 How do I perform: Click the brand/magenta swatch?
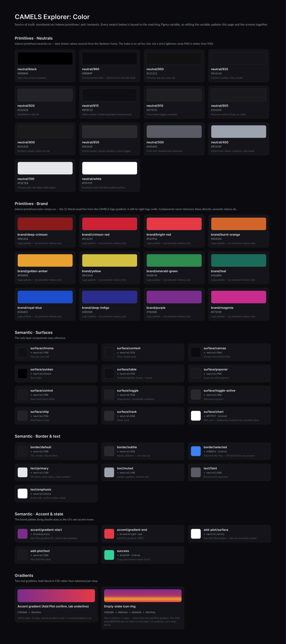pos(239,297)
